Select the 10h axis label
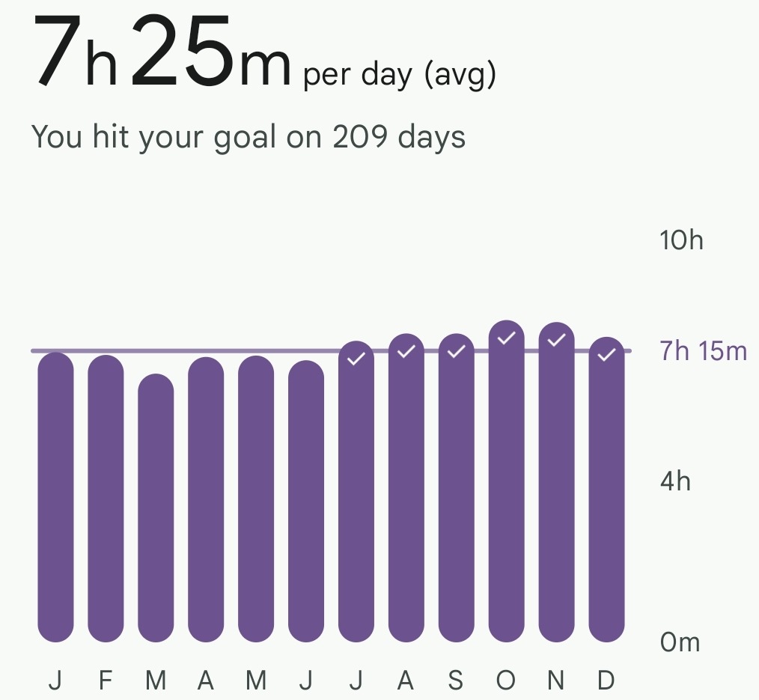Image resolution: width=759 pixels, height=700 pixels. click(681, 240)
